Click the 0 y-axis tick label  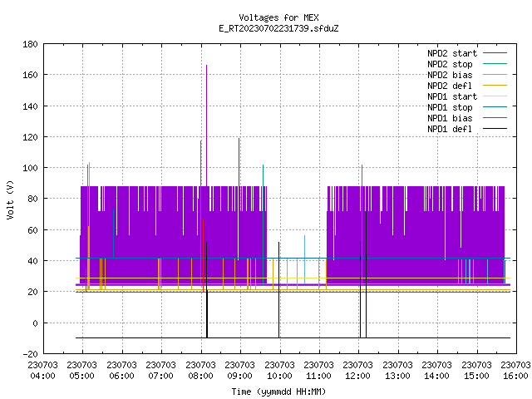pos(35,323)
